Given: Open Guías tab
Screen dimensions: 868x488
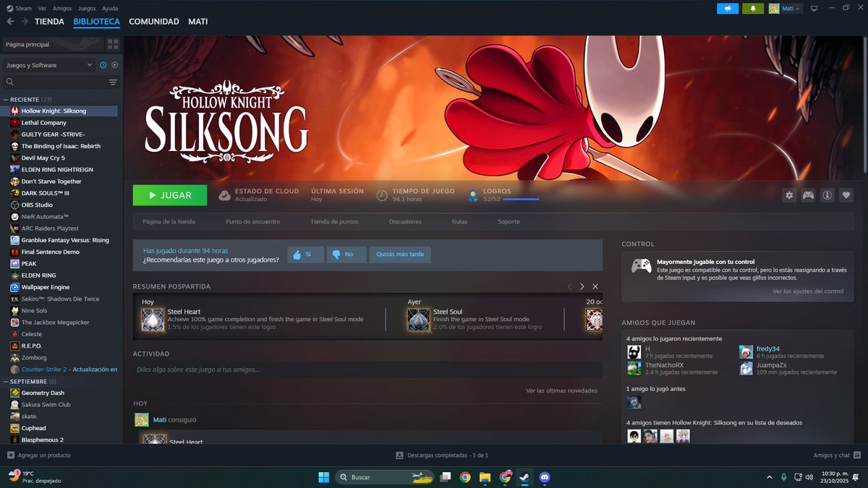Looking at the screenshot, I should point(459,221).
